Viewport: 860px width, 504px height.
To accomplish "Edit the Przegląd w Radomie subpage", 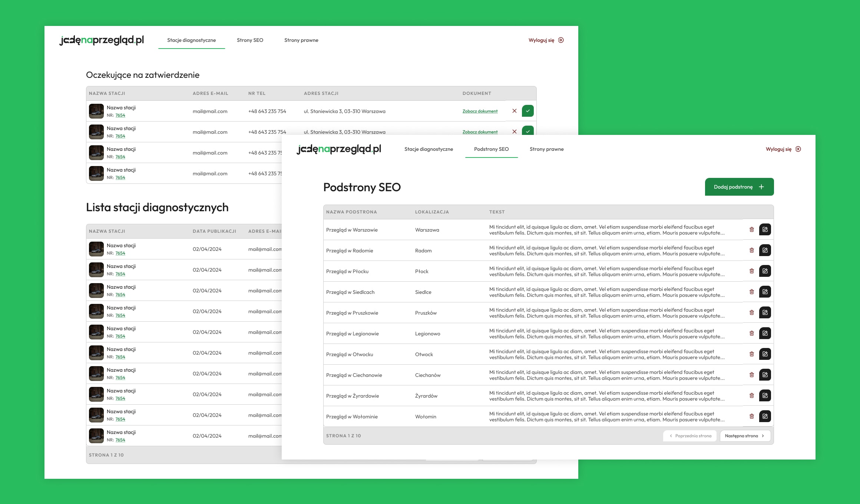I will point(765,251).
